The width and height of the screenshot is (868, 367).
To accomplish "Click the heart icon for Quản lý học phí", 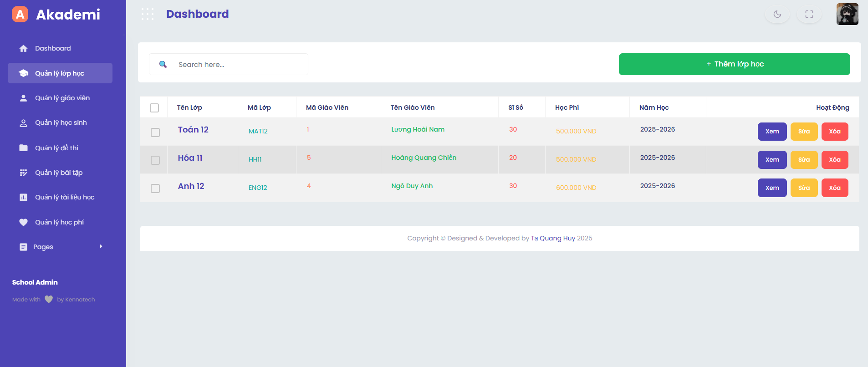I will (24, 222).
